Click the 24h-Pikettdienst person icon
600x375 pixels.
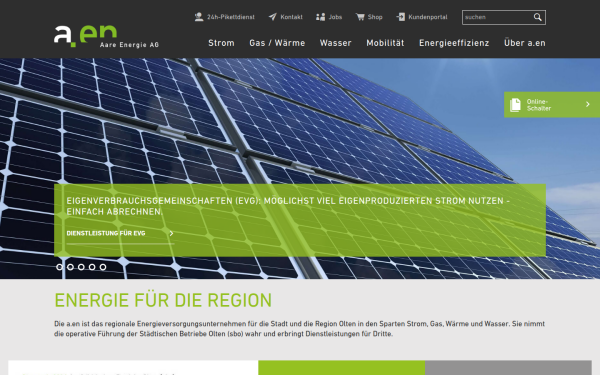[199, 17]
